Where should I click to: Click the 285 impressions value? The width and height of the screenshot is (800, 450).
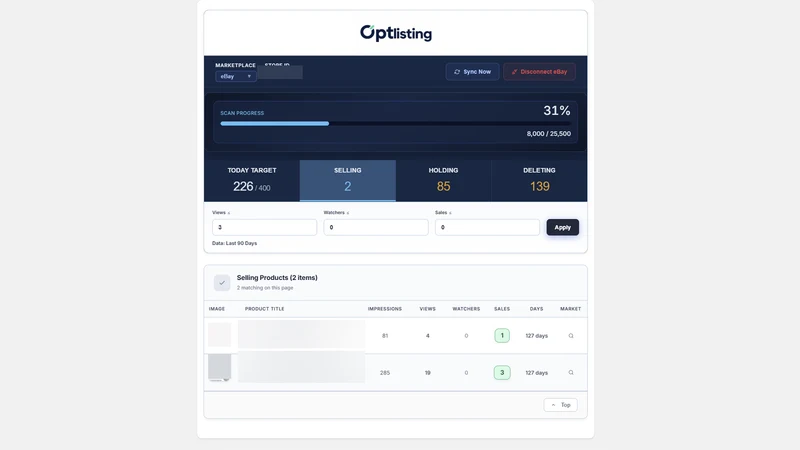click(x=385, y=373)
